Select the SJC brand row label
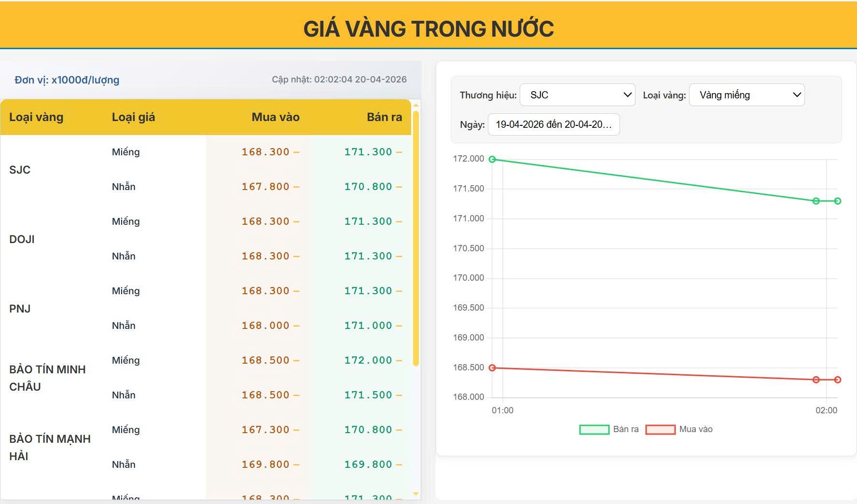The image size is (857, 504). tap(20, 170)
